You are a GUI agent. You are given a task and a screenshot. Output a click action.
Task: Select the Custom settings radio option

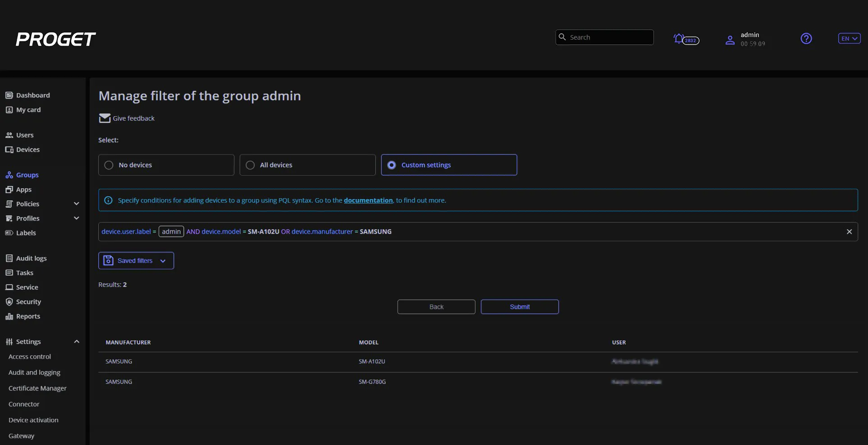[x=449, y=165]
